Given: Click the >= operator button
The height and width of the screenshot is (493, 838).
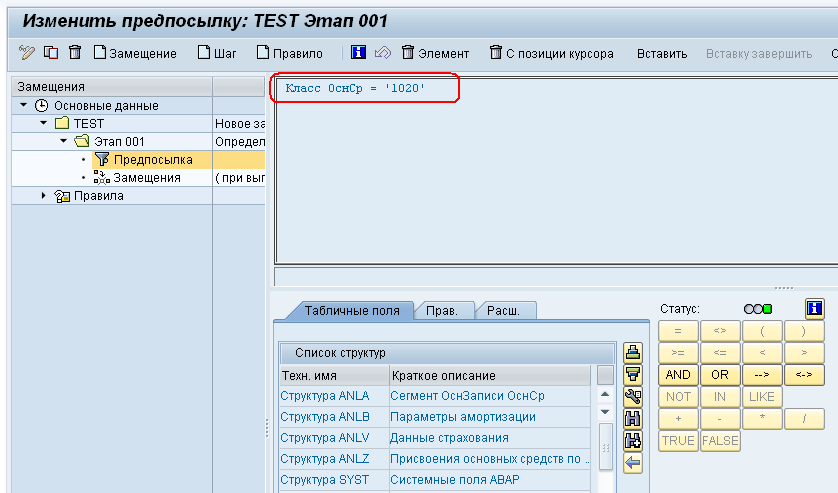Looking at the screenshot, I should (678, 353).
